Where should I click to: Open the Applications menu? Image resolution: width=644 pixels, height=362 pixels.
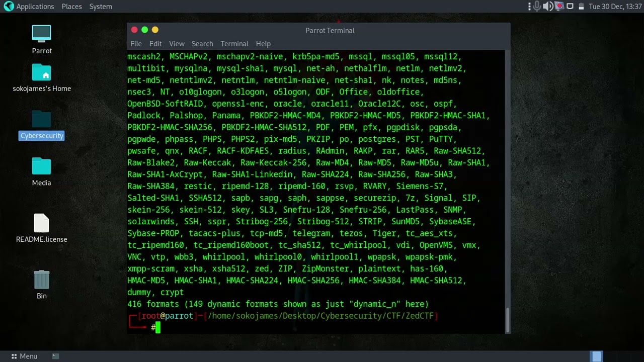pyautogui.click(x=35, y=7)
